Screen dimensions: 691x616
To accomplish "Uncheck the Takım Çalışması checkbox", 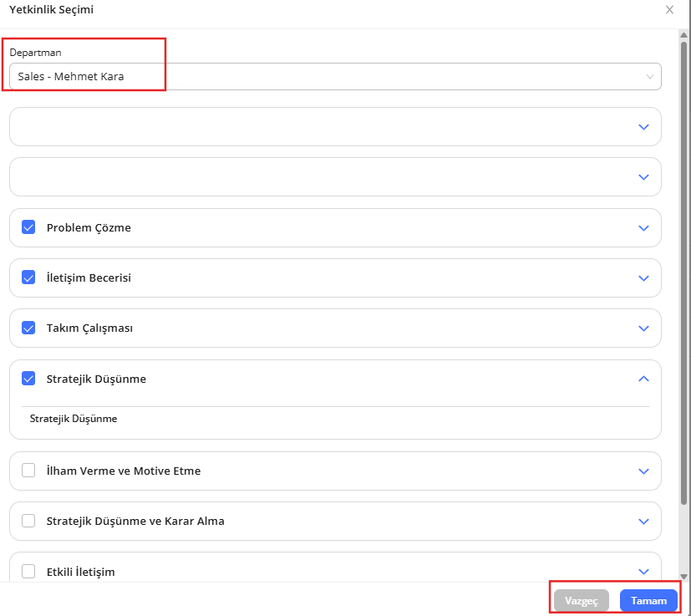I will click(28, 328).
